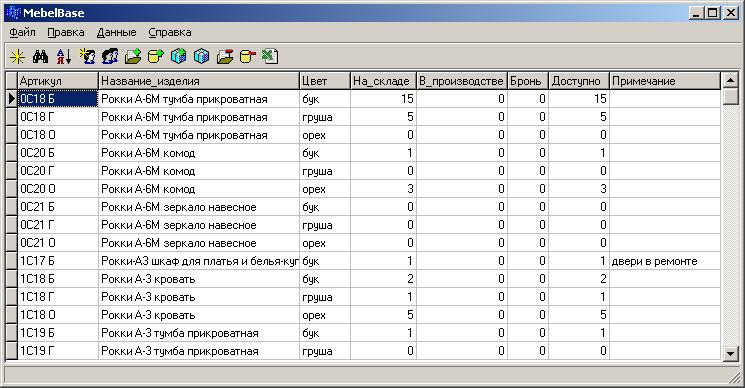This screenshot has height=388, width=745.
Task: Click the color cell 'орех' in 0С20 О row
Action: pyautogui.click(x=325, y=189)
